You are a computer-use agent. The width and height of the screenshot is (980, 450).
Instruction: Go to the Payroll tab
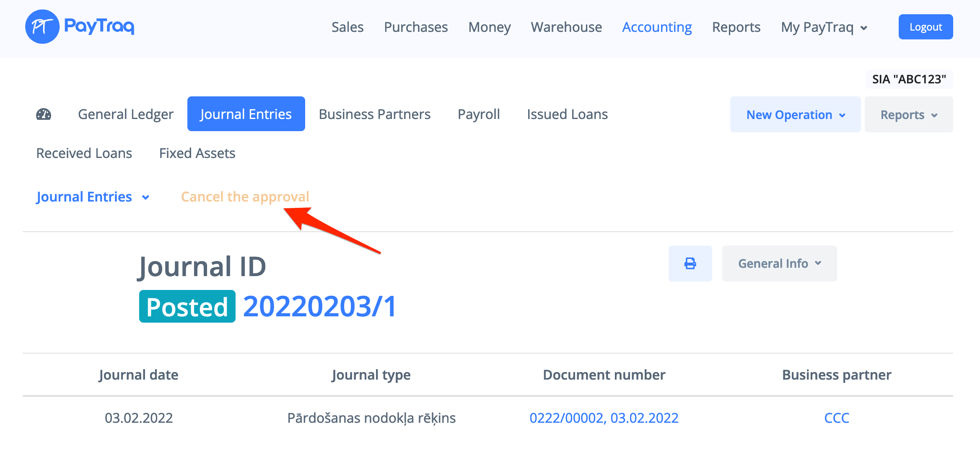[479, 114]
